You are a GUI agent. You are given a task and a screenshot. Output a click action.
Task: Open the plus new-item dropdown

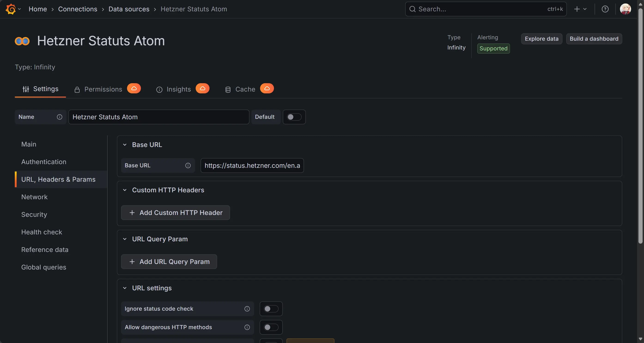[580, 9]
